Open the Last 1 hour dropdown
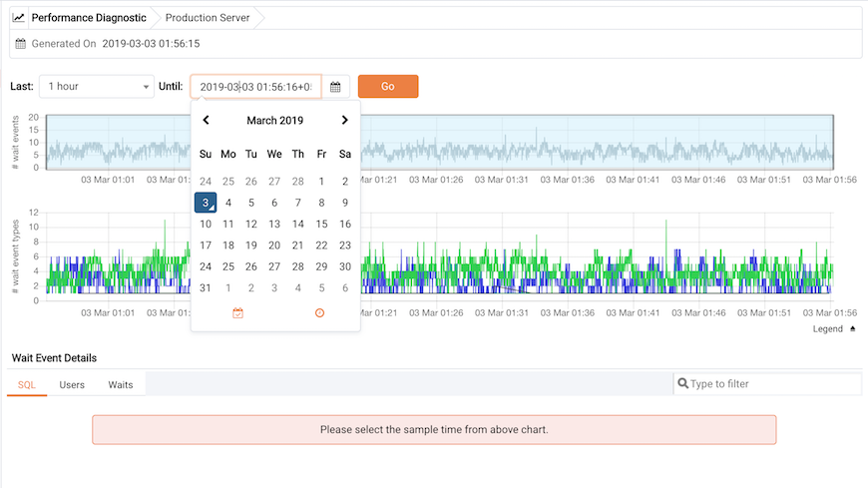The width and height of the screenshot is (868, 488). point(97,87)
